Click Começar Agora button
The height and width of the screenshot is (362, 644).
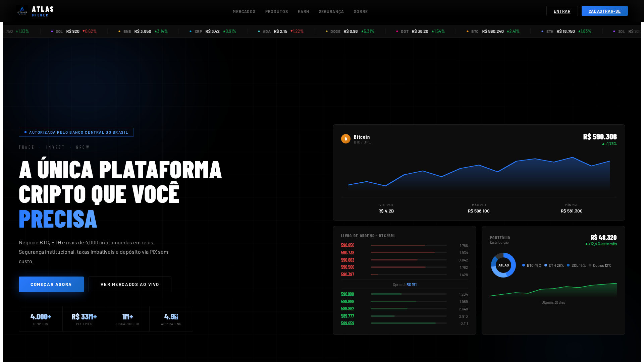(51, 284)
